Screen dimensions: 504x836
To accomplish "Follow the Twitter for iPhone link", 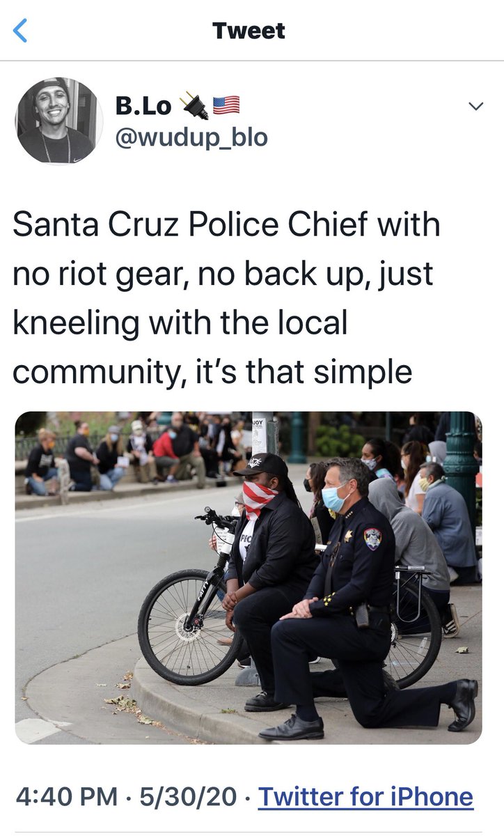I will [366, 797].
